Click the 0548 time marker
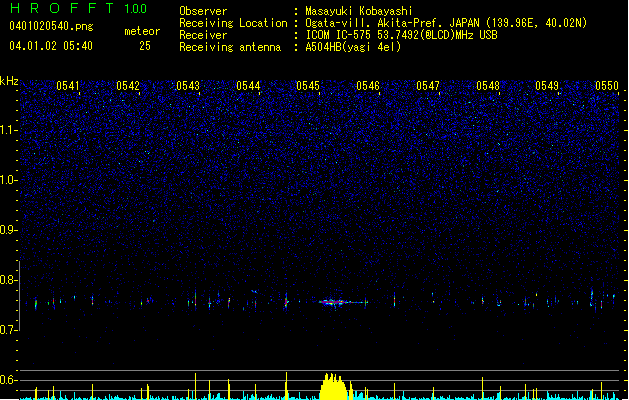This screenshot has height=400, width=629. (488, 86)
